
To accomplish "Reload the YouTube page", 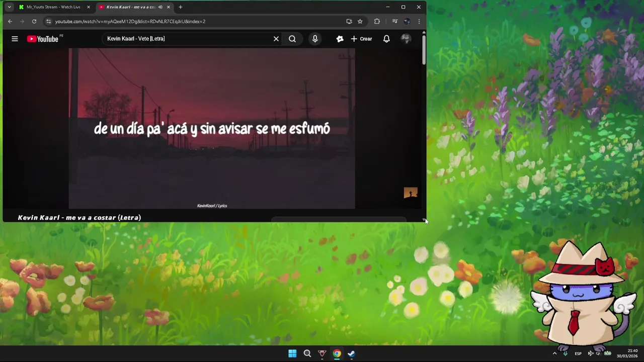I will [x=34, y=21].
